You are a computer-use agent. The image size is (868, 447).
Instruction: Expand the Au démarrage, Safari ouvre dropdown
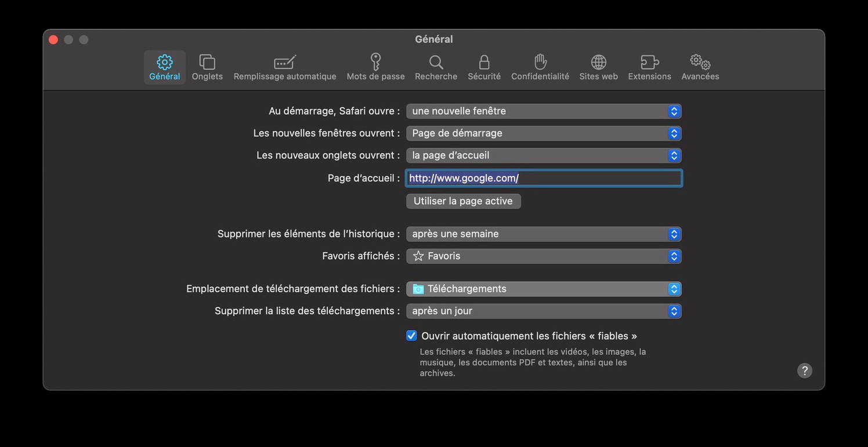[543, 111]
